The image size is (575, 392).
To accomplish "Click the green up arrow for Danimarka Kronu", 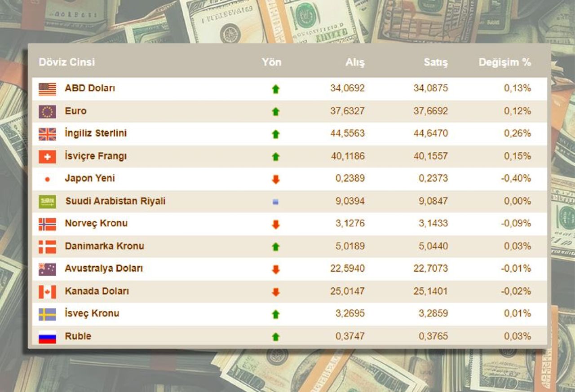I will [276, 247].
